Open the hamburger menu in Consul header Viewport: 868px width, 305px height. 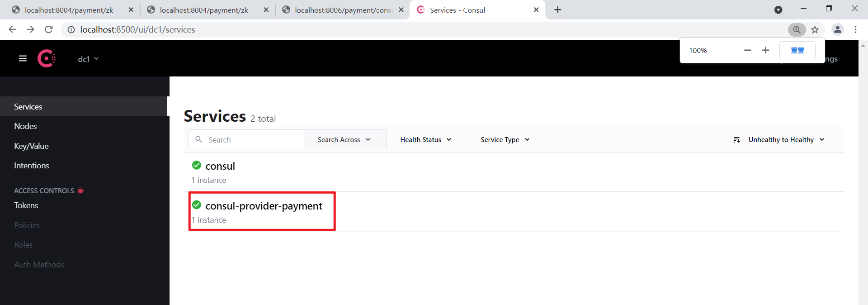[x=23, y=58]
